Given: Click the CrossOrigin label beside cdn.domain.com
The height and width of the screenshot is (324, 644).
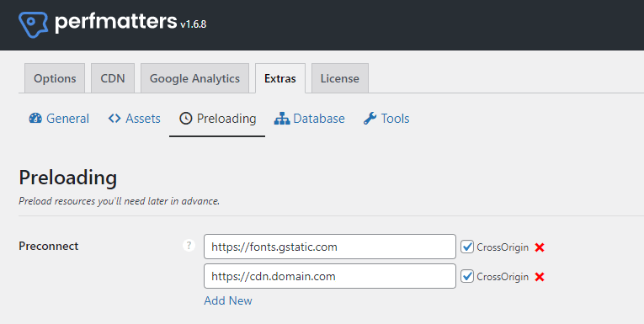Looking at the screenshot, I should pos(503,277).
